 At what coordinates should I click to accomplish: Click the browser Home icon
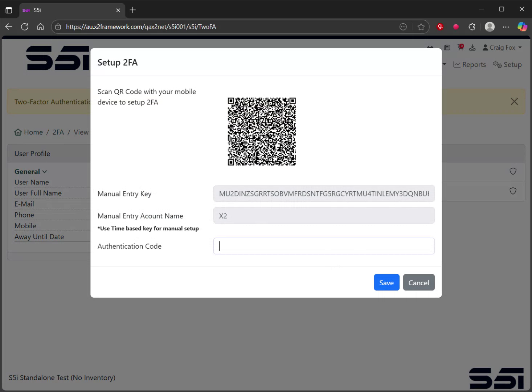pyautogui.click(x=41, y=26)
